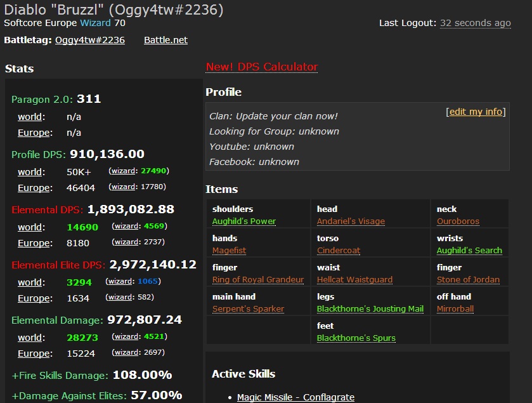Click Europe link under Elemental Damage
Viewport: 532px width, 403px height.
coord(33,353)
